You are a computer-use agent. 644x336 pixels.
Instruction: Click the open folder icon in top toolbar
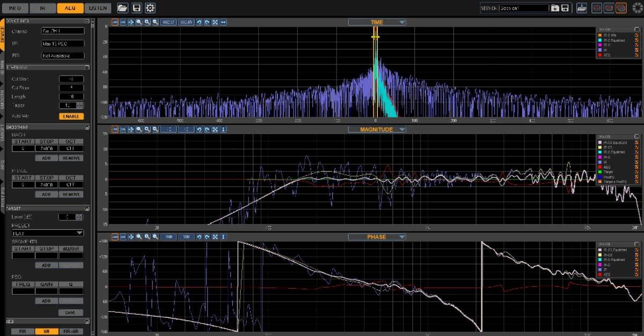[123, 8]
